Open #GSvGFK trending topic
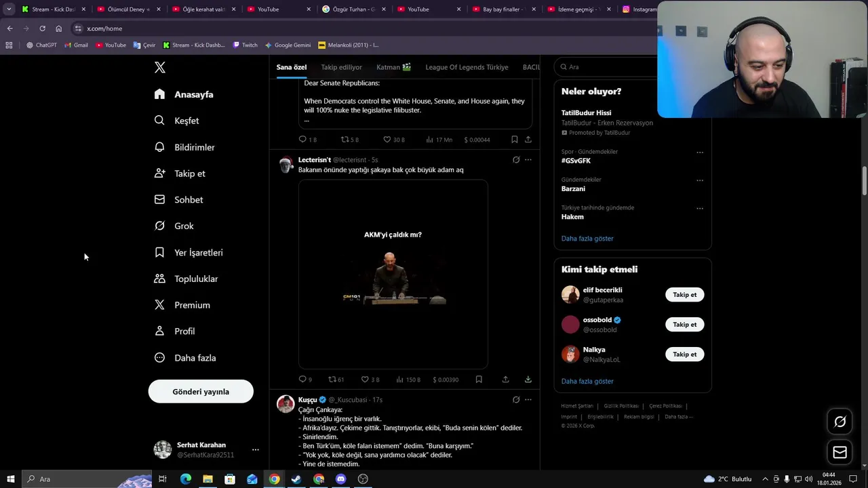Screen dimensions: 868x488 point(576,161)
